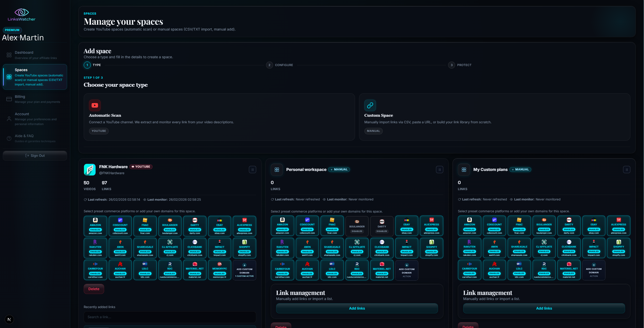The width and height of the screenshot is (644, 328).
Task: Click the Aide & FAQ question mark icon
Action: click(9, 138)
